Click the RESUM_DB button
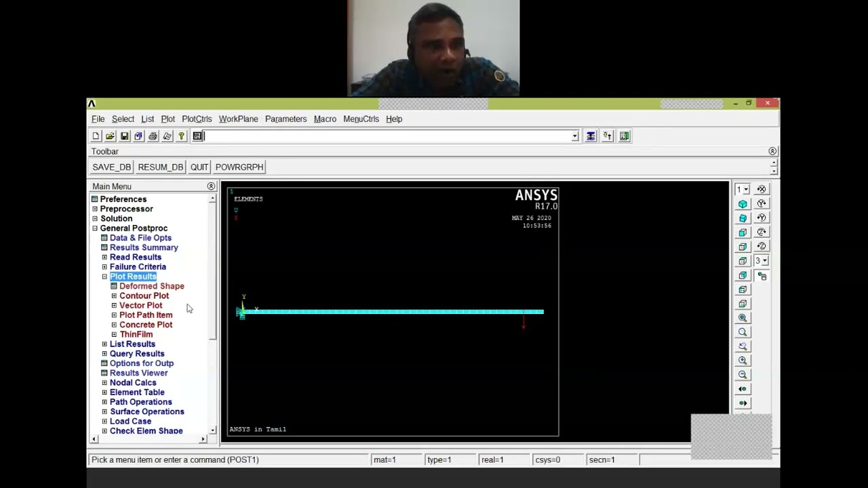This screenshot has width=868, height=488. pos(161,167)
